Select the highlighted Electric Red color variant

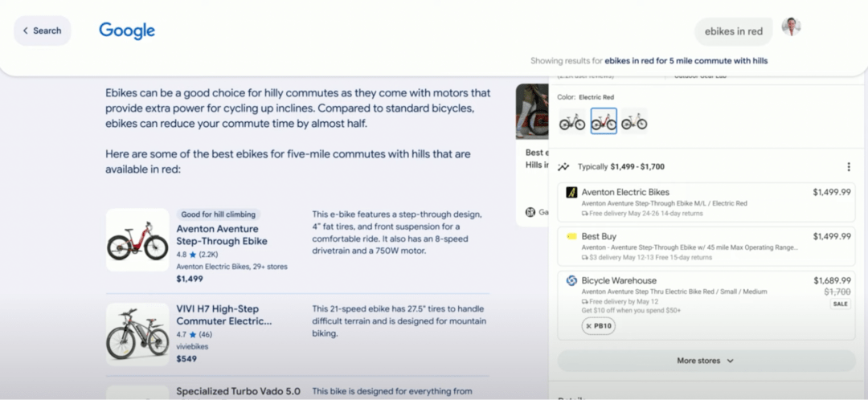point(604,121)
